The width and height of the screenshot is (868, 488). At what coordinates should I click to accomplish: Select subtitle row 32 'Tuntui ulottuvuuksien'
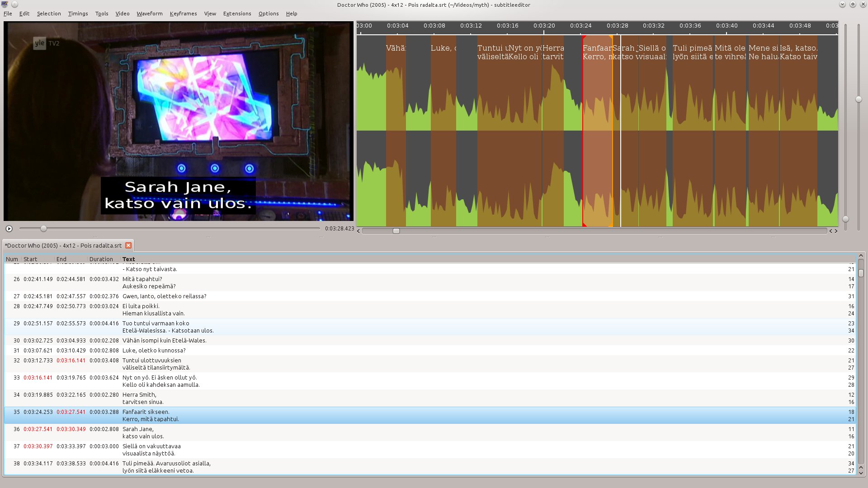coord(429,364)
